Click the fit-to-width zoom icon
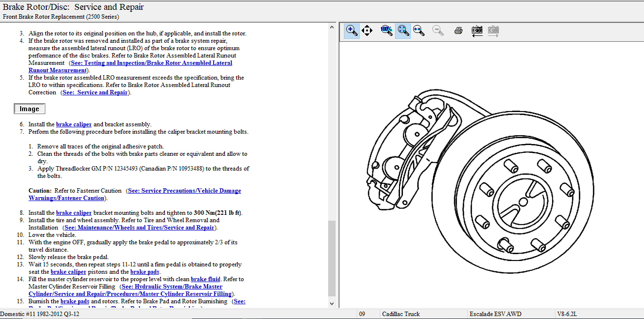The image size is (644, 319). pos(419,30)
